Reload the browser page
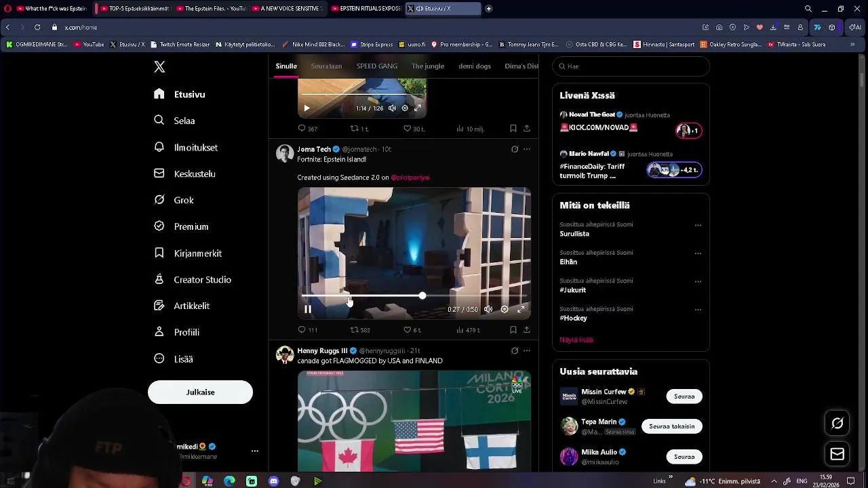Screen dimensions: 868x488 (x=37, y=27)
